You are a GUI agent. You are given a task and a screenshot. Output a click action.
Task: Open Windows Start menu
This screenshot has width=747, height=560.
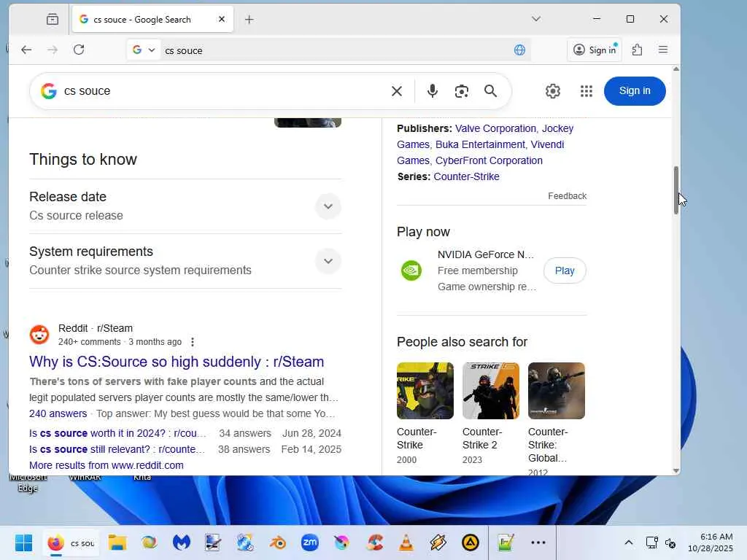24,542
